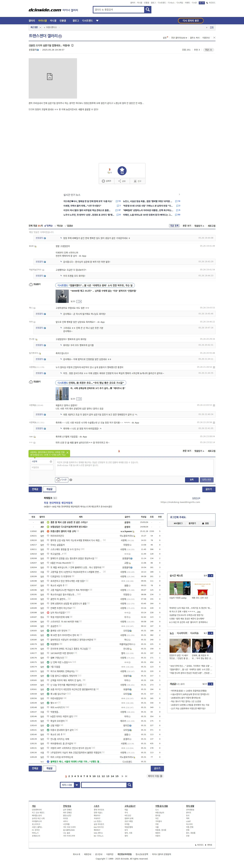Expand the header menu triangle dropdown
244x868 pixels.
click(x=97, y=20)
